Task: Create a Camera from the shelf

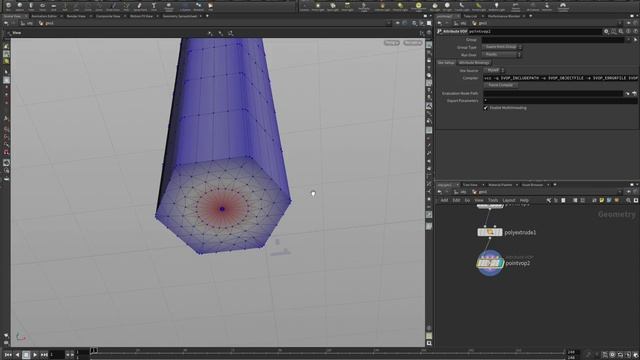Action: (304, 6)
